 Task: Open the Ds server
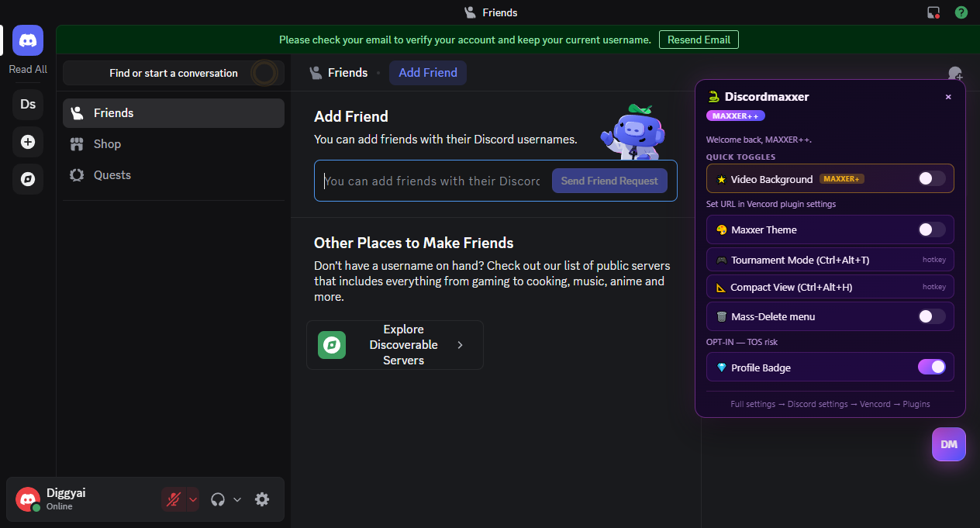[x=28, y=104]
